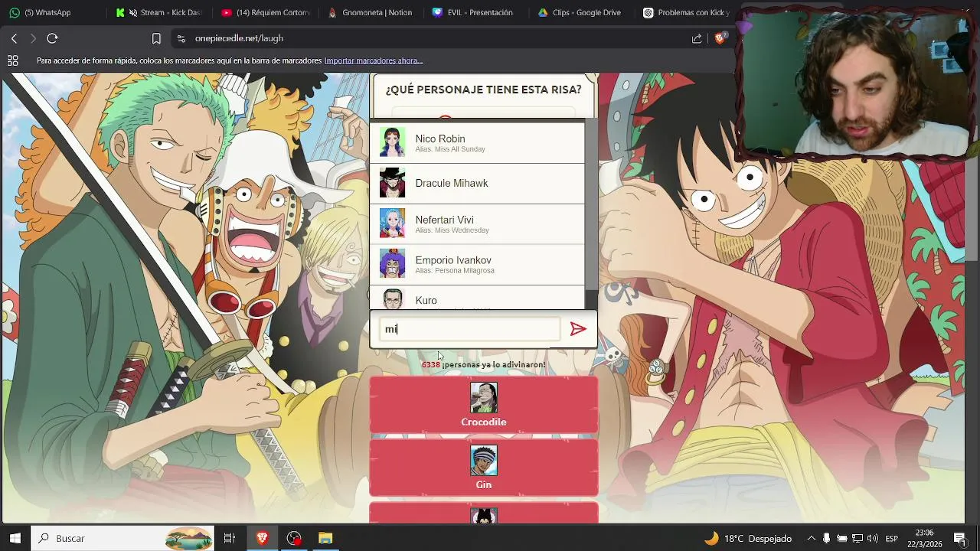Open File Explorer from taskbar
This screenshot has width=980, height=551.
click(x=325, y=538)
